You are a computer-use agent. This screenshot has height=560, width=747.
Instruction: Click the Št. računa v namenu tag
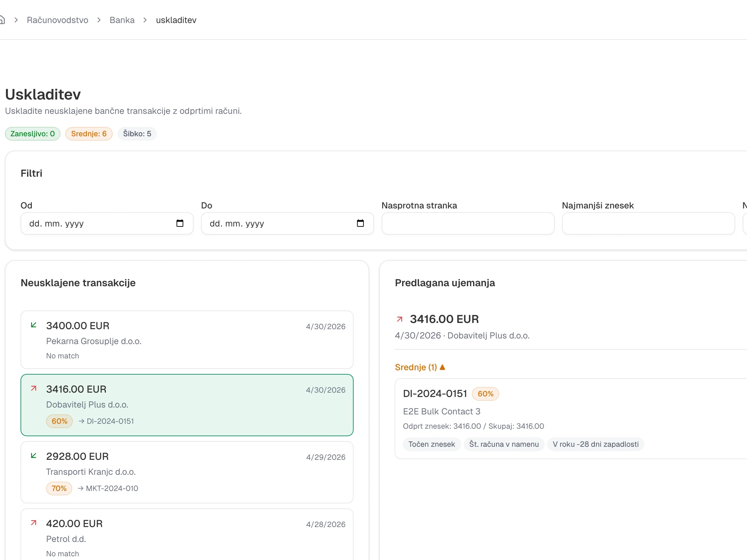pyautogui.click(x=504, y=444)
